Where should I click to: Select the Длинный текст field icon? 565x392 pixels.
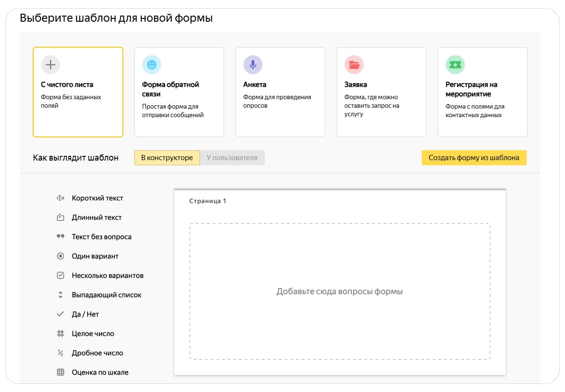[60, 217]
